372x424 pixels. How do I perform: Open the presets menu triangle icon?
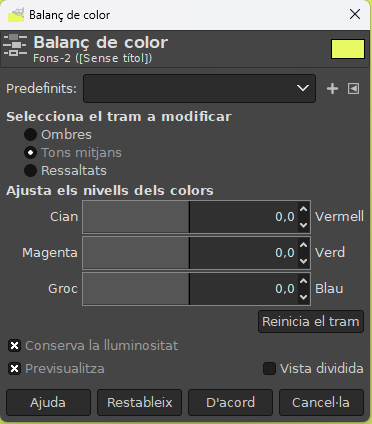click(353, 89)
